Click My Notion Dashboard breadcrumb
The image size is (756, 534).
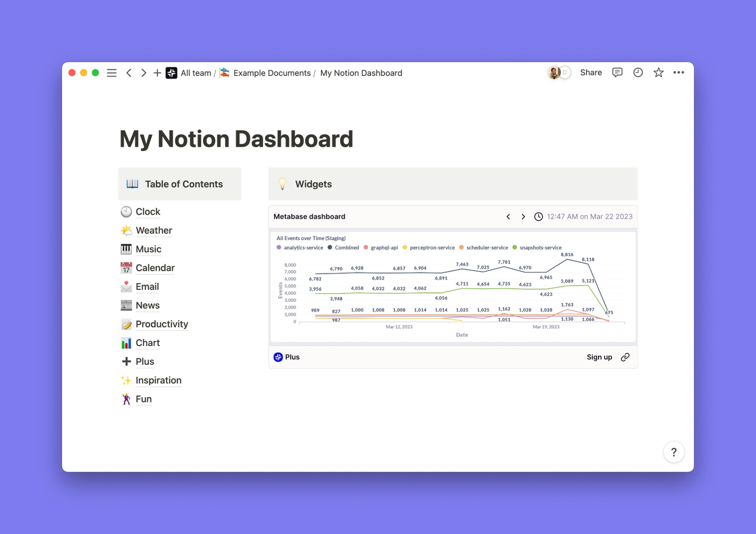(361, 73)
